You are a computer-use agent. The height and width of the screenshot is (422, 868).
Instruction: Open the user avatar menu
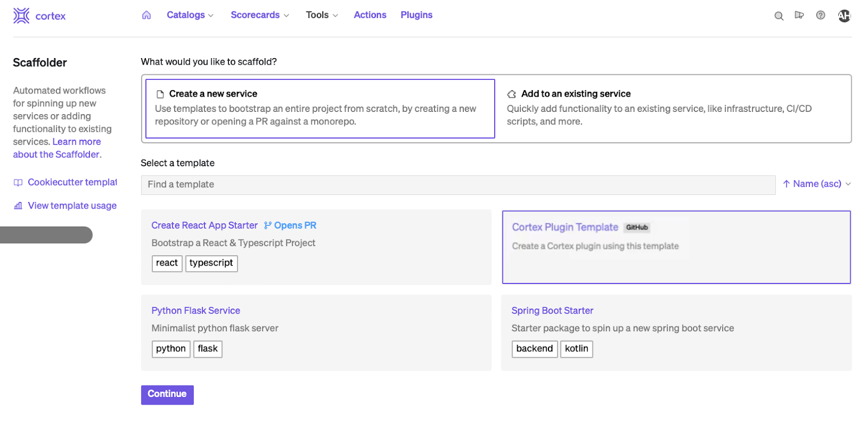tap(844, 16)
